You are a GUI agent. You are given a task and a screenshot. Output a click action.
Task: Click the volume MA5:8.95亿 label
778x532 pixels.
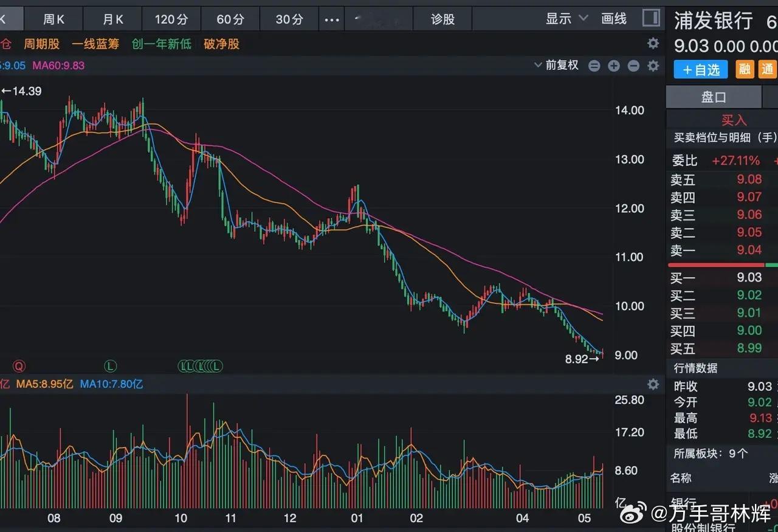[44, 384]
